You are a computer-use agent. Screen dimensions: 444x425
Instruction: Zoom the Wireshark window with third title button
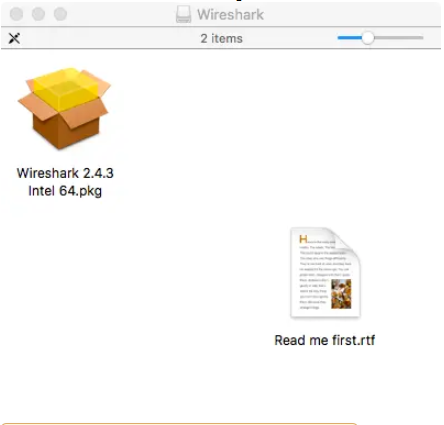pos(60,14)
